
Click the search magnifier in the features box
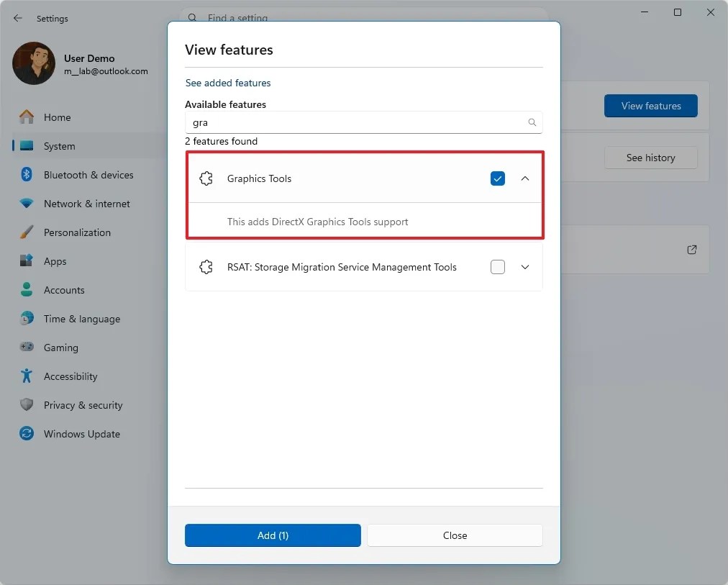[532, 122]
